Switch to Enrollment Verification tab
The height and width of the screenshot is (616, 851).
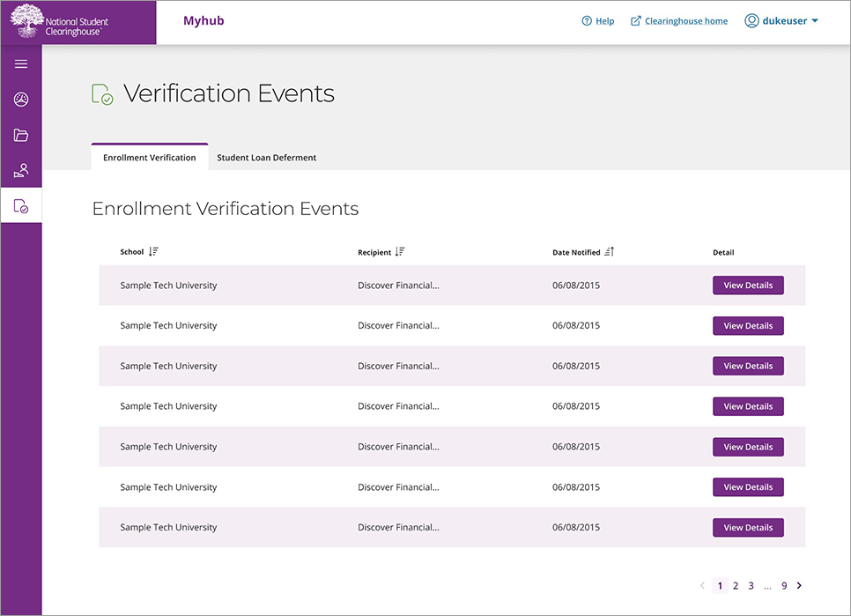[150, 158]
